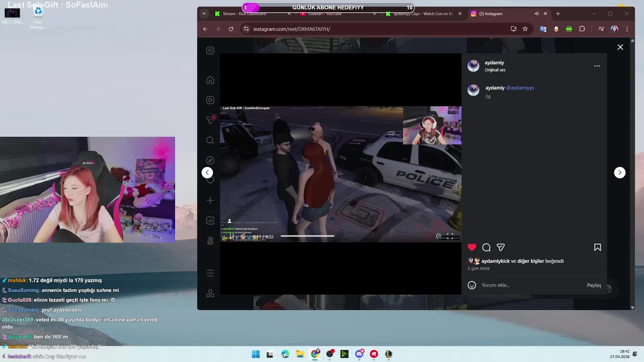Go back in Chrome
The width and height of the screenshot is (644, 362).
[x=205, y=29]
